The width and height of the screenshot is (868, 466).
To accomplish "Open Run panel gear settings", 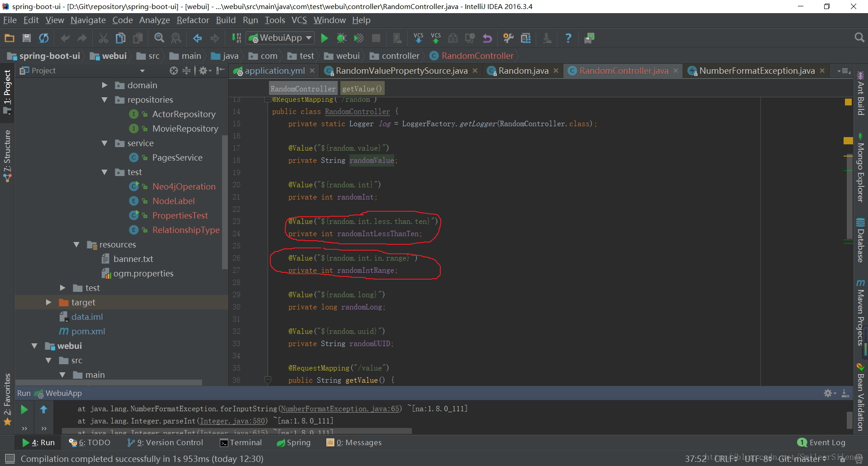I will pyautogui.click(x=829, y=393).
